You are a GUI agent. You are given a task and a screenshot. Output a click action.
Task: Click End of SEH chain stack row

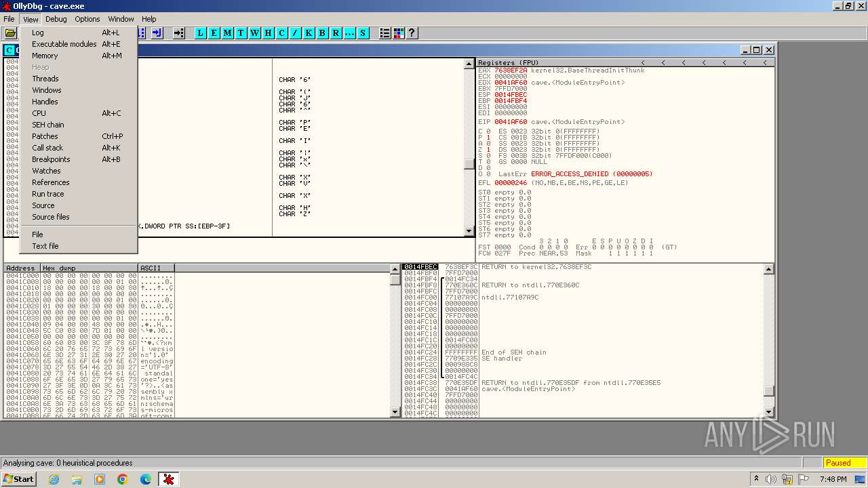514,352
